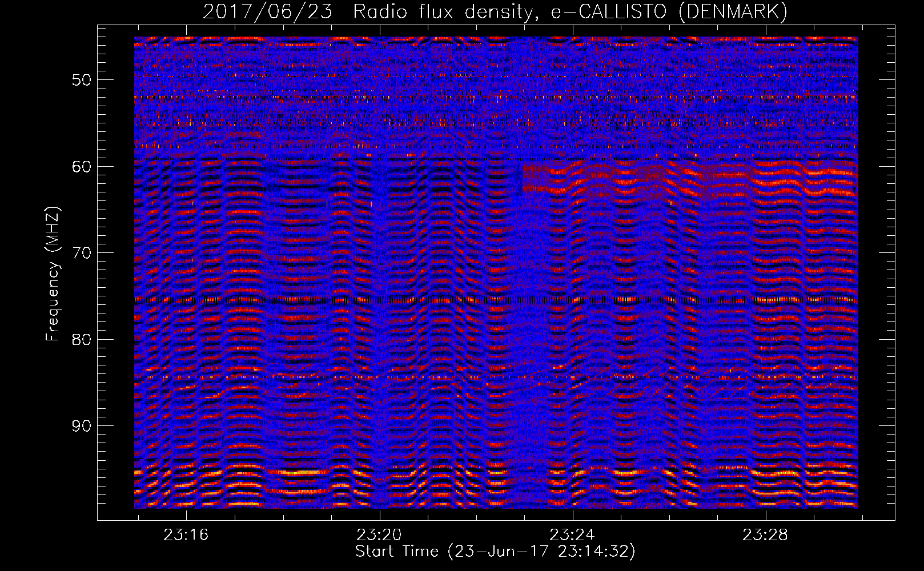924x571 pixels.
Task: Click the date 2017/06/23 in the title
Action: coord(267,11)
